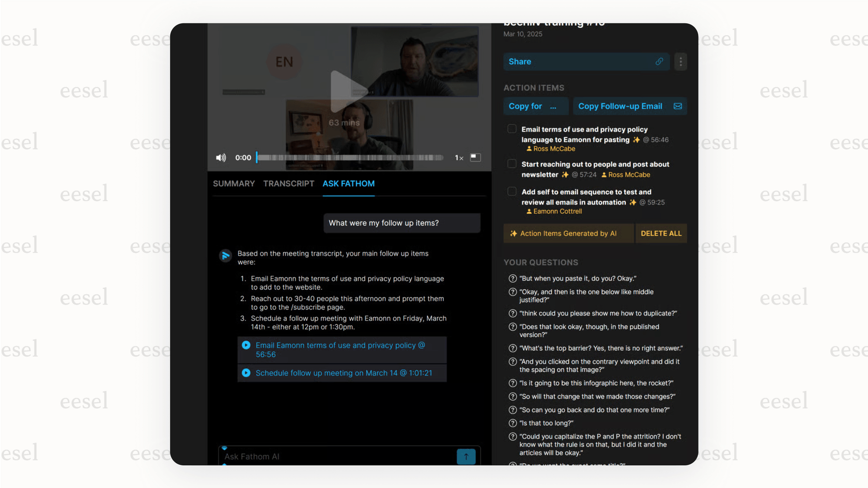Open the three-dot overflow menu beside Share
Screen dimensions: 868x488
680,61
